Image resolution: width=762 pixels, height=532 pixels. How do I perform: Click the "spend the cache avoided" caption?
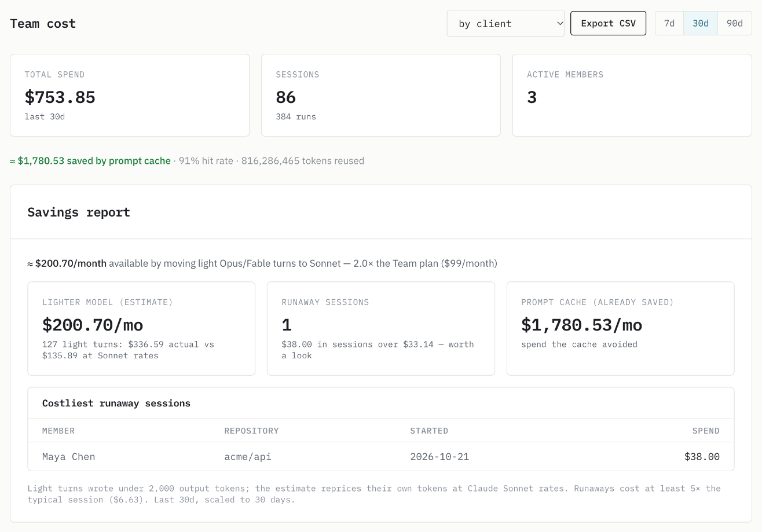[579, 344]
